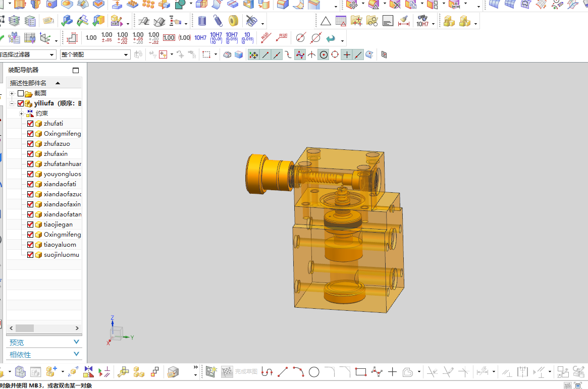Open the 10H7 binoculars dropdown arrow
Screen dimensions: 588x389
tap(433, 24)
